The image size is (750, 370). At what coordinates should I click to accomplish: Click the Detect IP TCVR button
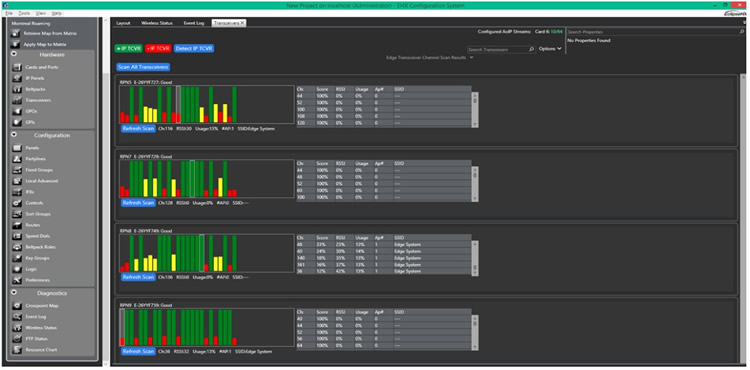tap(194, 49)
